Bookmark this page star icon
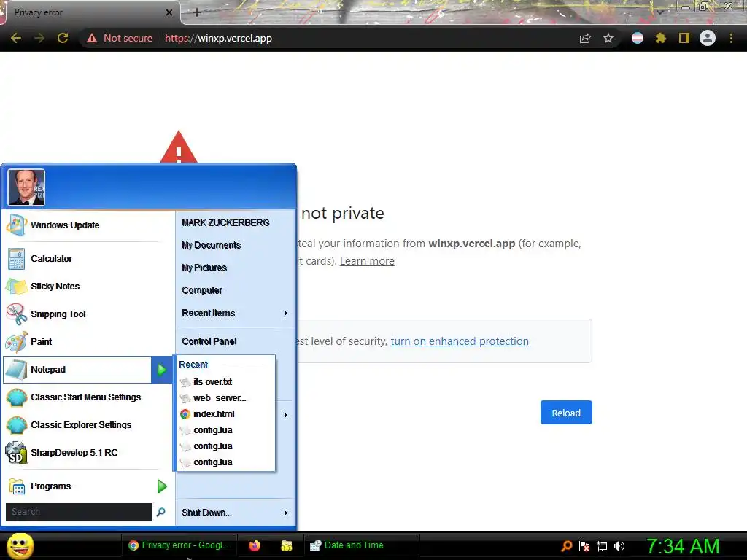The height and width of the screenshot is (560, 747). [608, 38]
